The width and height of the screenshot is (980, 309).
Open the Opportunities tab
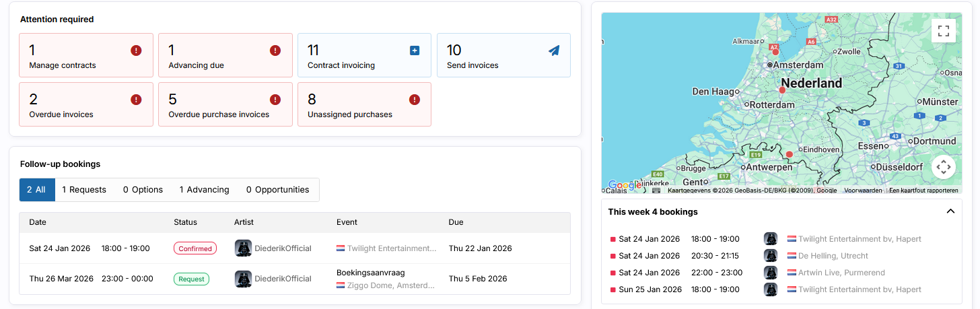click(277, 190)
